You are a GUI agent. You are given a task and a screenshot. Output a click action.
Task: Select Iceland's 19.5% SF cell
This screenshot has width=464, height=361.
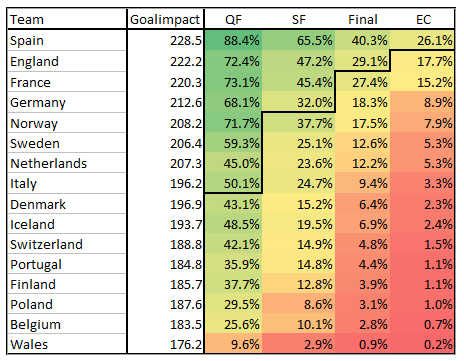click(299, 224)
